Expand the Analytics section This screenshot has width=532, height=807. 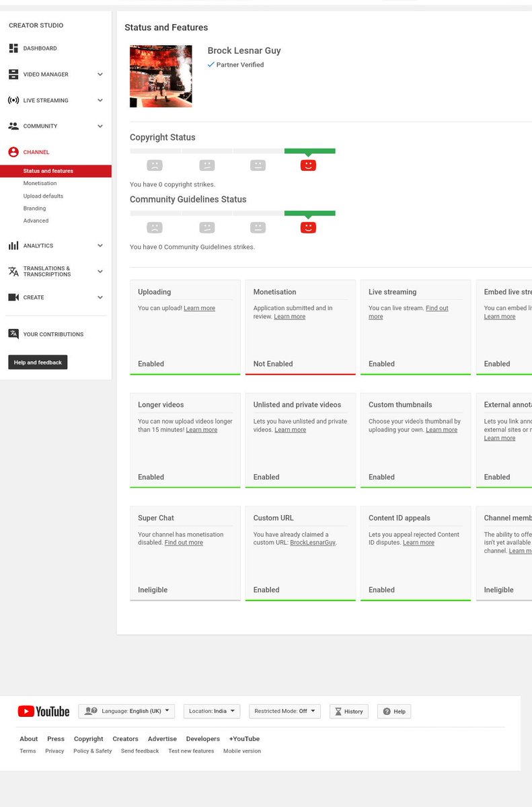pos(100,245)
